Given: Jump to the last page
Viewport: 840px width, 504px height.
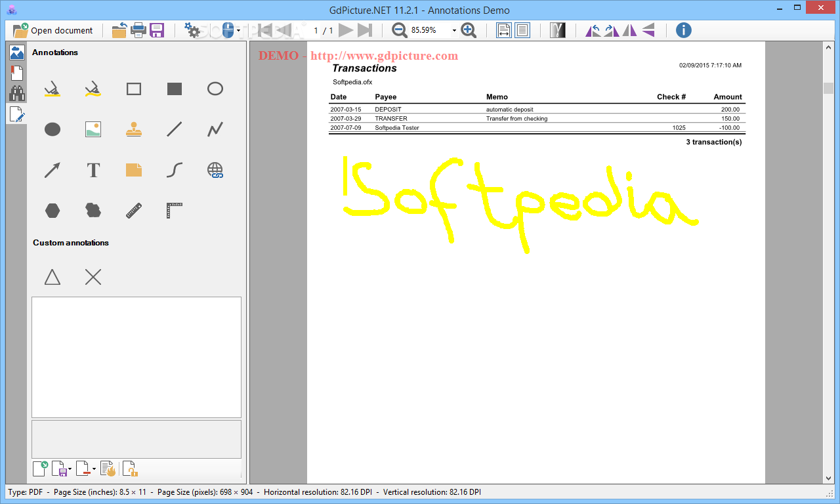Looking at the screenshot, I should point(365,30).
